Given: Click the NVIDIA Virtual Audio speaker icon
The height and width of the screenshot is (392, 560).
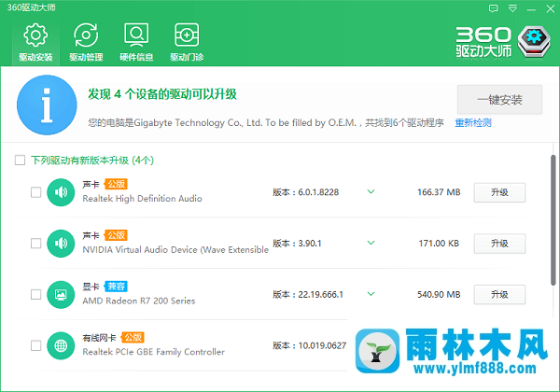Looking at the screenshot, I should (x=61, y=244).
